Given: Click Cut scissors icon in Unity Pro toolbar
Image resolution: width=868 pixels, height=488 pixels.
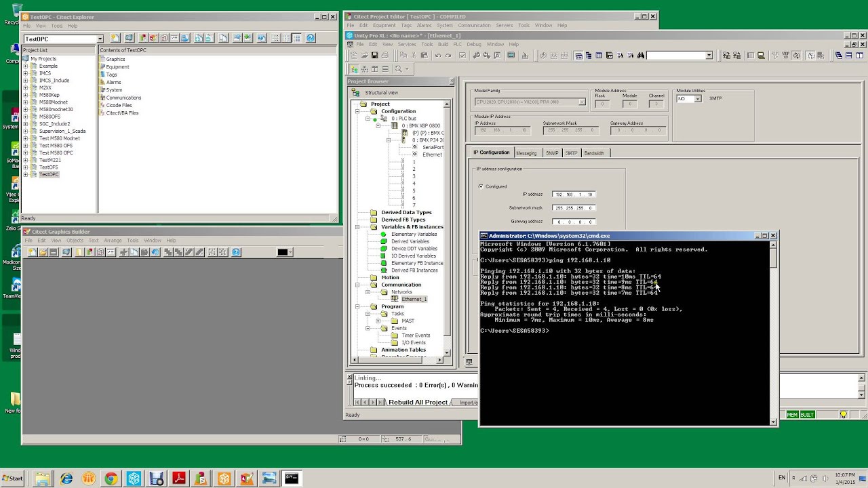Looking at the screenshot, I should pos(414,56).
